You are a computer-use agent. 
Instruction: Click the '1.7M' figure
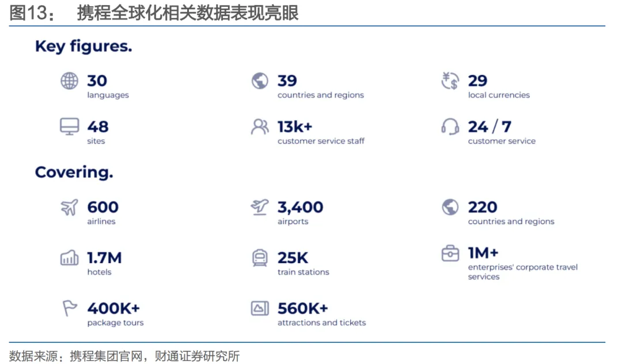coord(104,257)
